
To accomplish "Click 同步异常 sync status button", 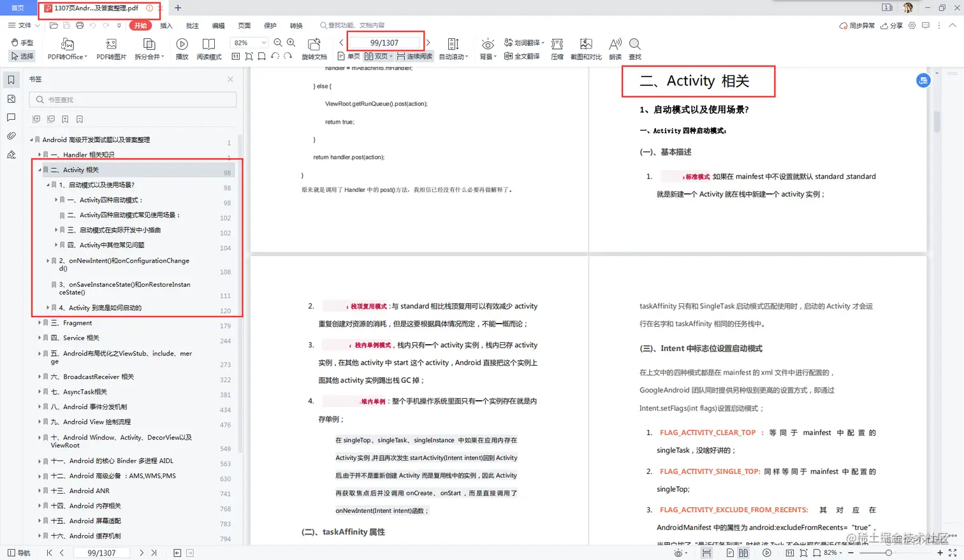I will pyautogui.click(x=857, y=25).
